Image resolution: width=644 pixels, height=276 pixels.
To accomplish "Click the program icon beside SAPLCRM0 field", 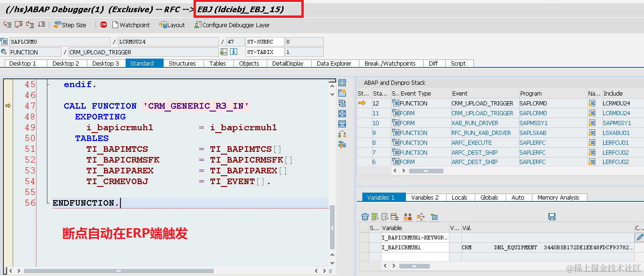I will [4, 42].
